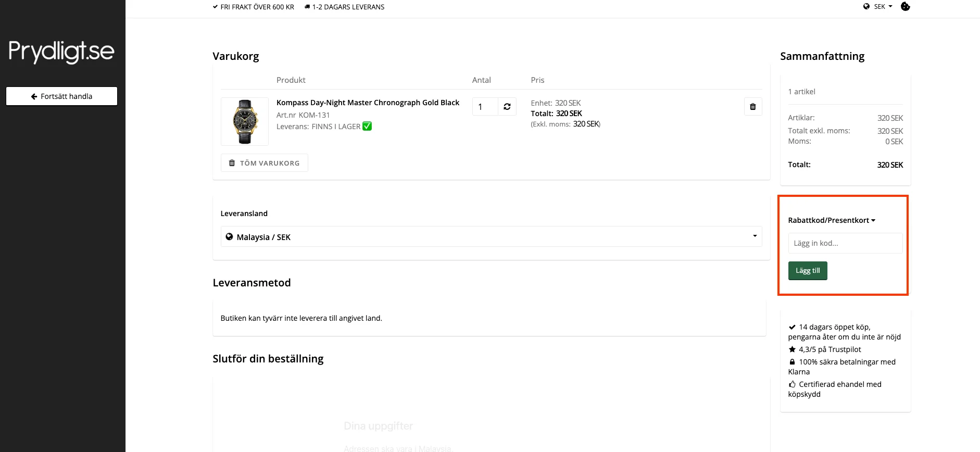This screenshot has height=452, width=980.
Task: Click the cookie settings icon
Action: (x=906, y=7)
